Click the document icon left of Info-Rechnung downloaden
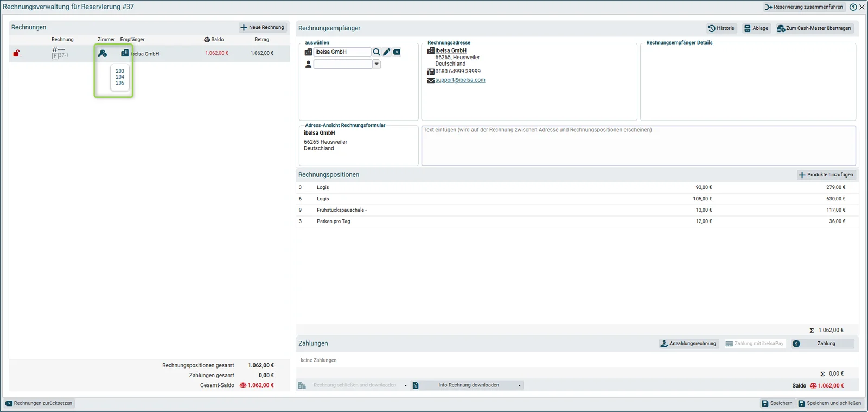868x412 pixels. click(x=416, y=385)
